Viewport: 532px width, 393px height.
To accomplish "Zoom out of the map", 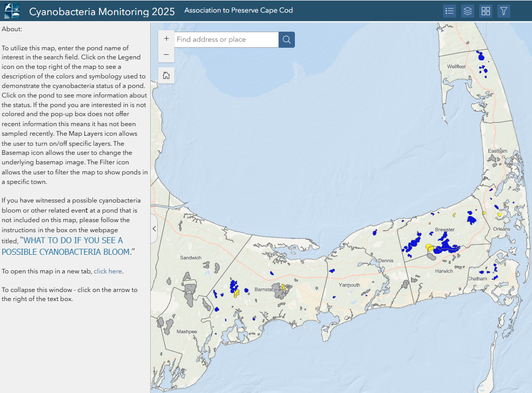I will point(166,54).
